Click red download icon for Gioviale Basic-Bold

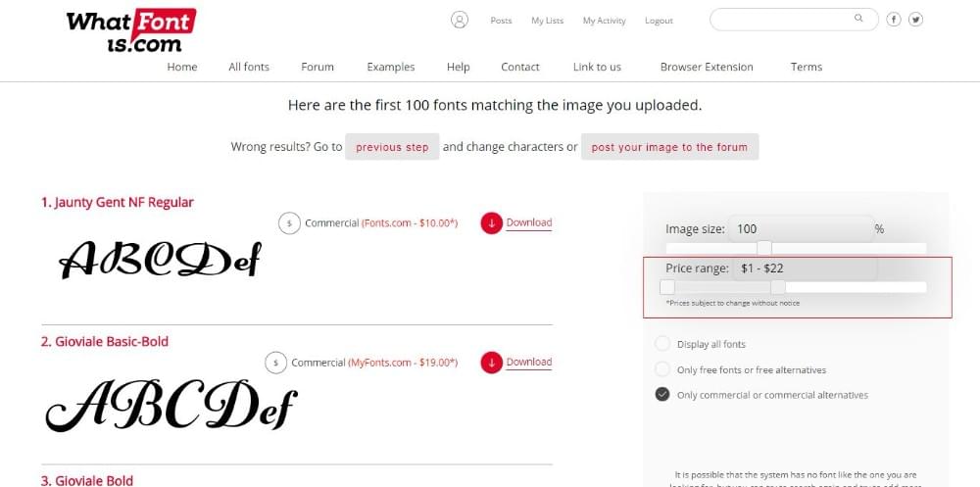(491, 363)
